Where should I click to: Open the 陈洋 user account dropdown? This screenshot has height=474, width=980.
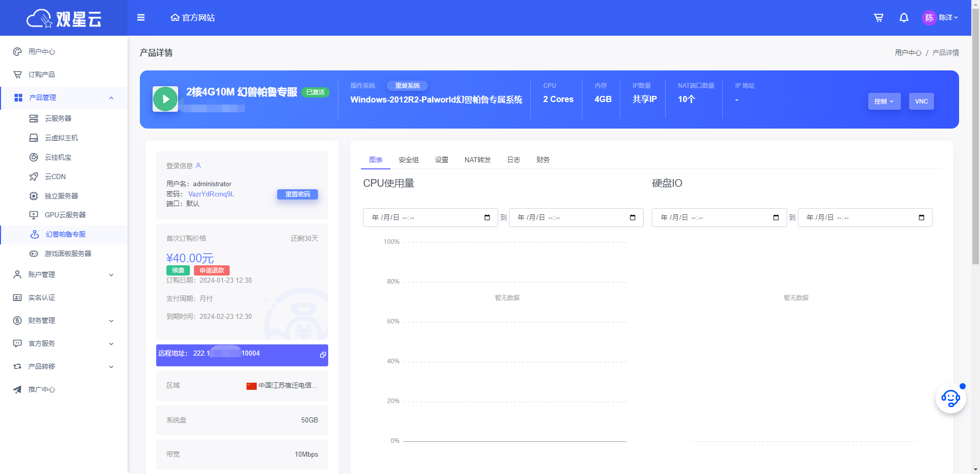pos(941,18)
